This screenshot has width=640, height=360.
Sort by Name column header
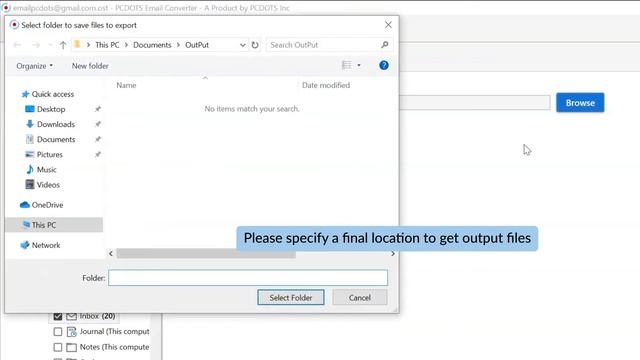[126, 85]
